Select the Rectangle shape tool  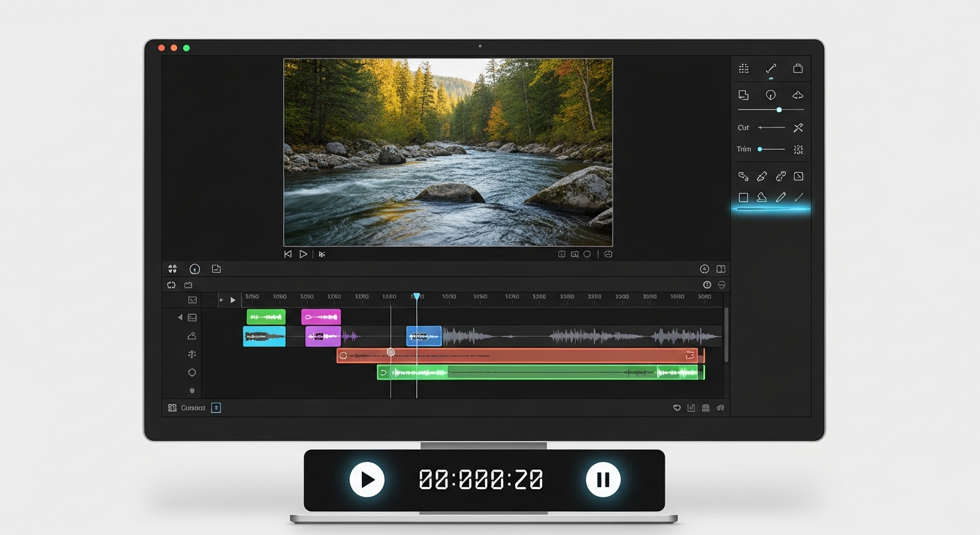tap(743, 197)
